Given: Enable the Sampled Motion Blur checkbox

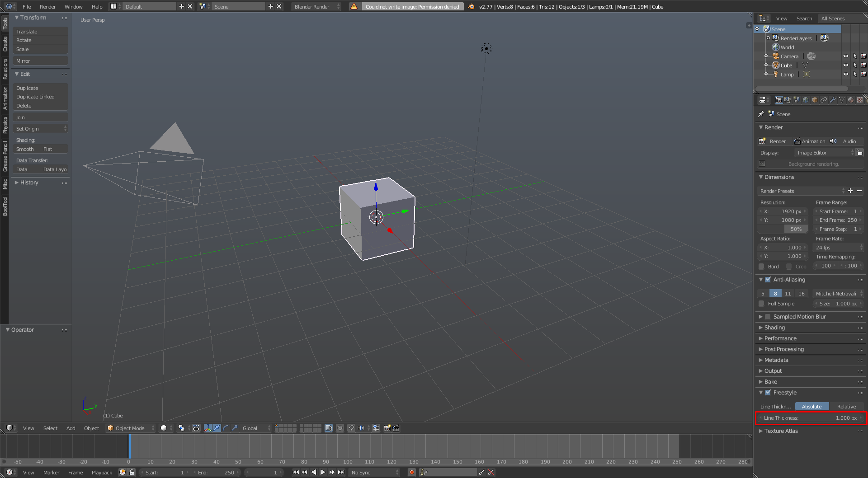Looking at the screenshot, I should (x=768, y=317).
